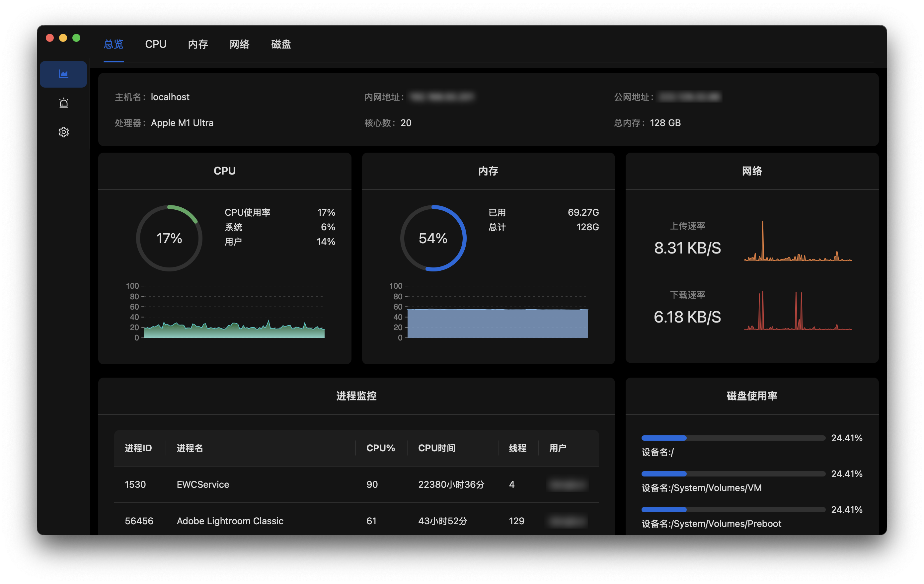Image resolution: width=924 pixels, height=584 pixels.
Task: Open the overview chart sidebar icon
Action: [x=63, y=74]
